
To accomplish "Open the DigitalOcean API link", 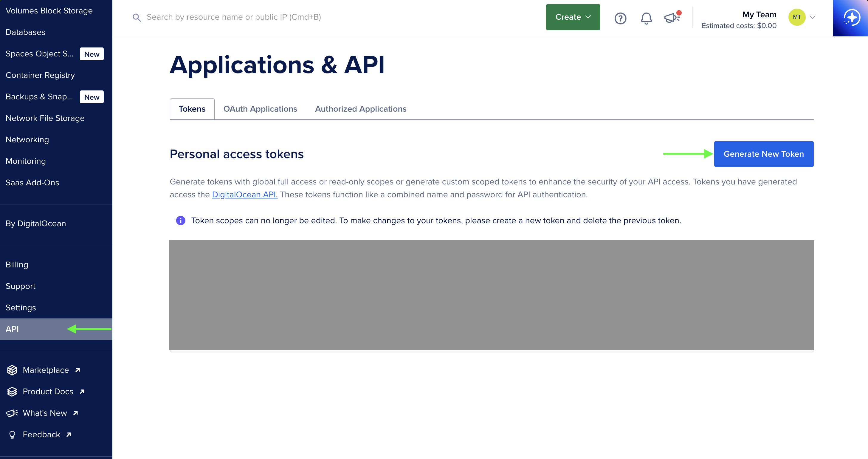I will point(245,195).
